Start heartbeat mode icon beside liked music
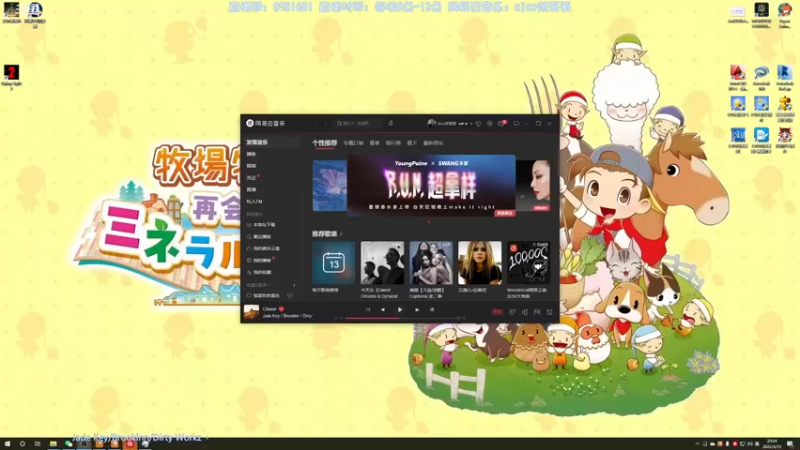 click(290, 295)
